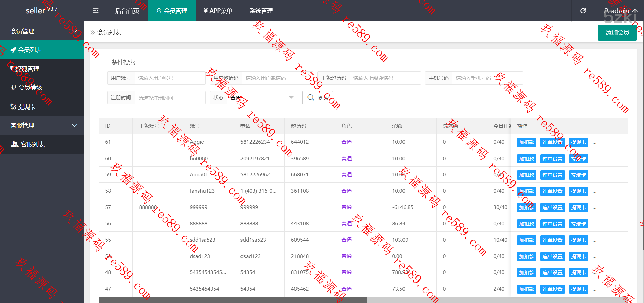Image resolution: width=644 pixels, height=303 pixels.
Task: Click the 会员等级 sidebar icon
Action: (13, 88)
